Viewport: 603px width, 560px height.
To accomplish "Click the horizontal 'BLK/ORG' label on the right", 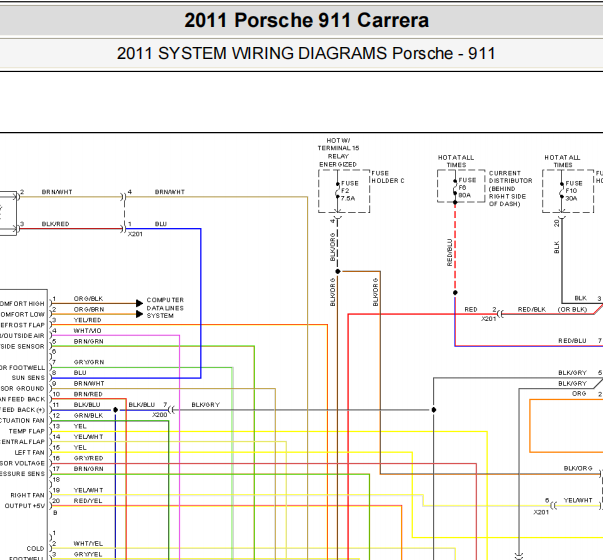I will [578, 468].
